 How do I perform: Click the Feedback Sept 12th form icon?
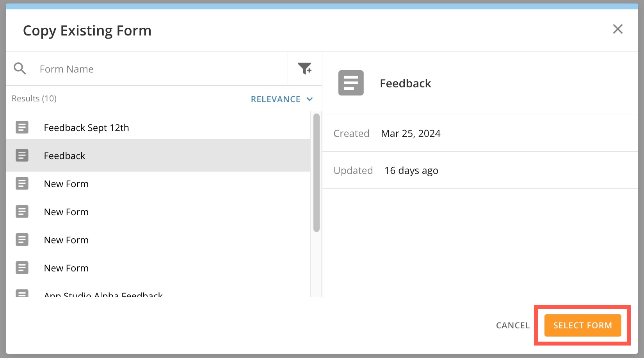click(22, 128)
